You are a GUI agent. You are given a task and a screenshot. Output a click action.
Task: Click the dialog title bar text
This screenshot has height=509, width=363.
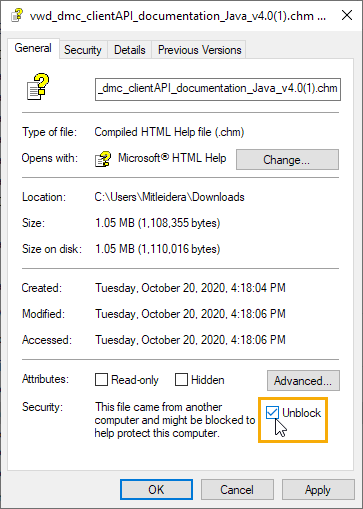click(178, 16)
